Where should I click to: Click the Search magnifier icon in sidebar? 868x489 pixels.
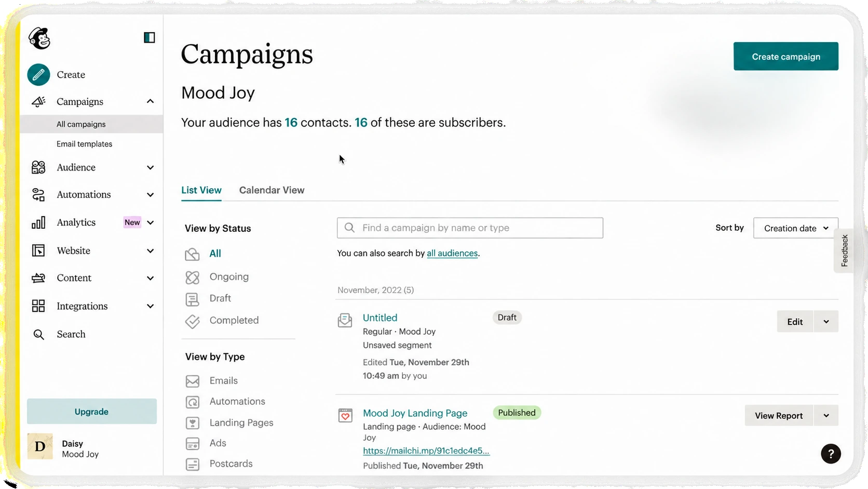pos(38,335)
